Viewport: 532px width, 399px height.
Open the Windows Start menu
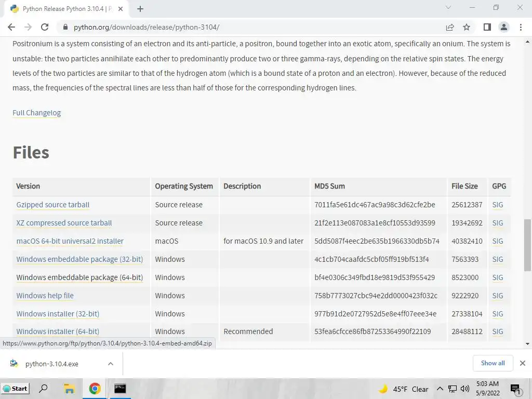coord(15,389)
